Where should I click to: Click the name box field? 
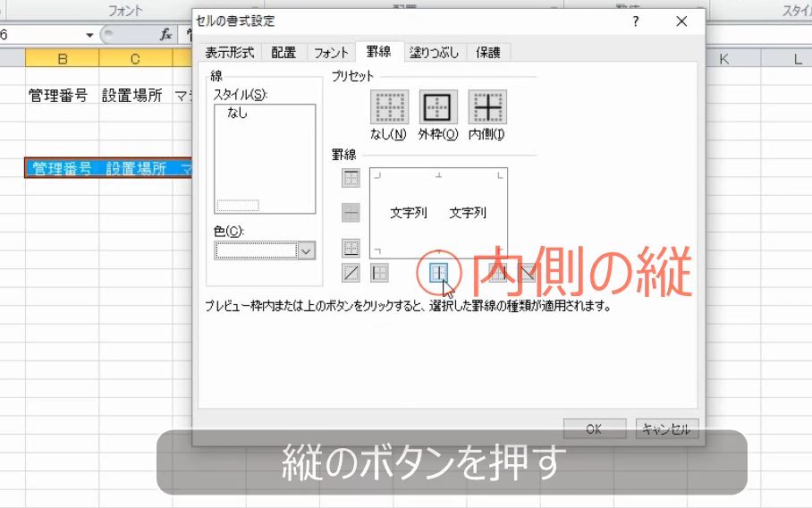pyautogui.click(x=41, y=35)
